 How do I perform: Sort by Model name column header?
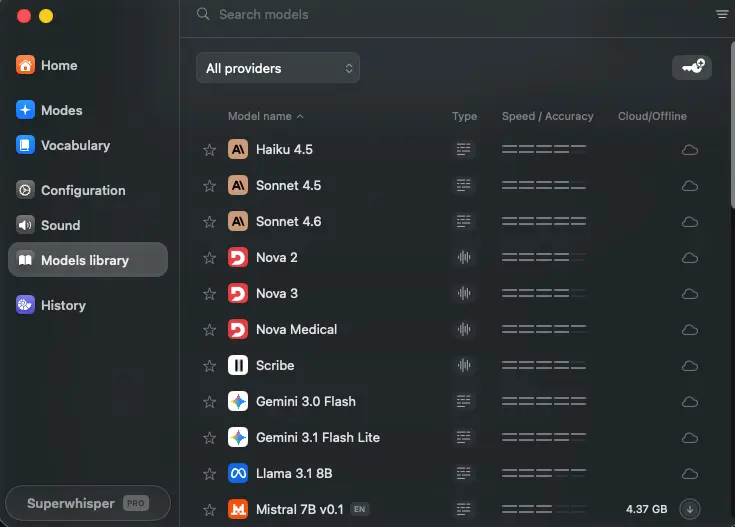[266, 116]
